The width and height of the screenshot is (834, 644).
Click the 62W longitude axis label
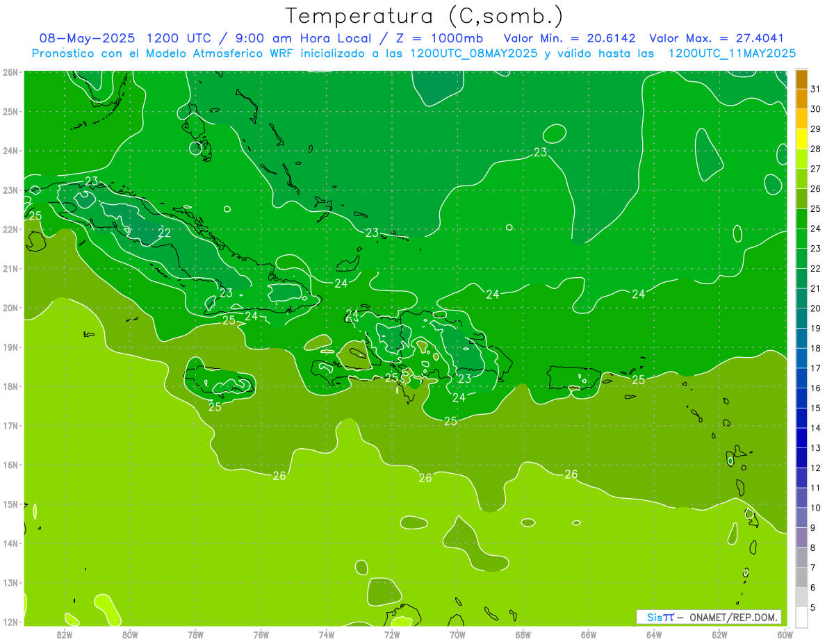(719, 634)
